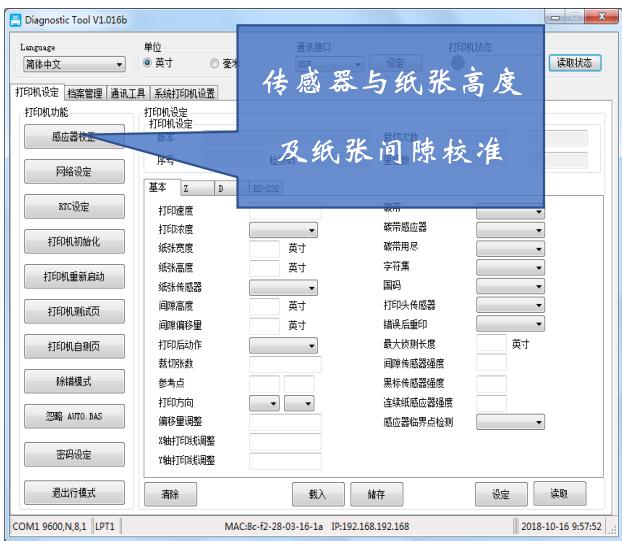Click the LPT1 status bar entry

[105, 526]
